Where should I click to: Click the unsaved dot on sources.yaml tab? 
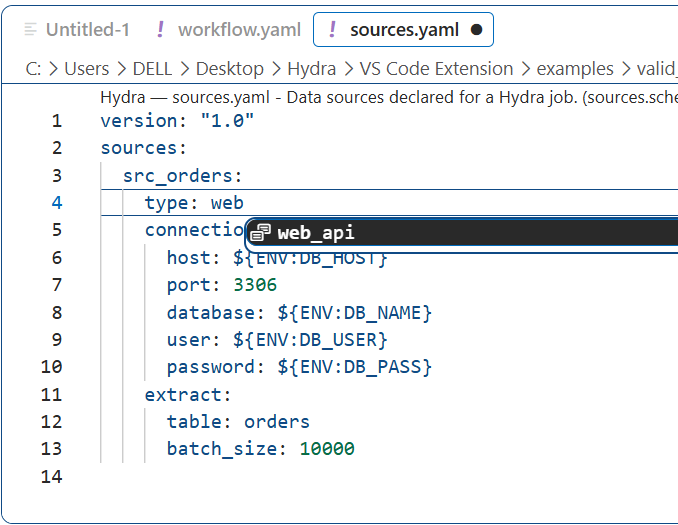(477, 30)
